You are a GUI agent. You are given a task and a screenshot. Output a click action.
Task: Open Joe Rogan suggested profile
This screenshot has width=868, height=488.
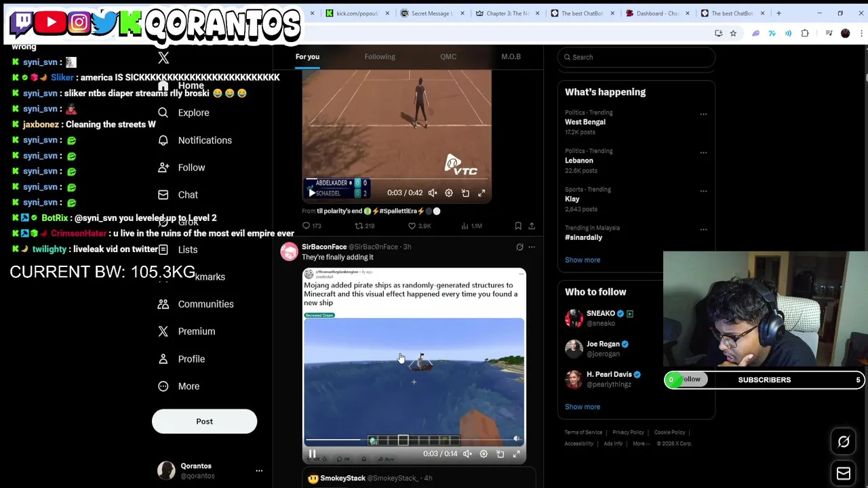pos(603,344)
